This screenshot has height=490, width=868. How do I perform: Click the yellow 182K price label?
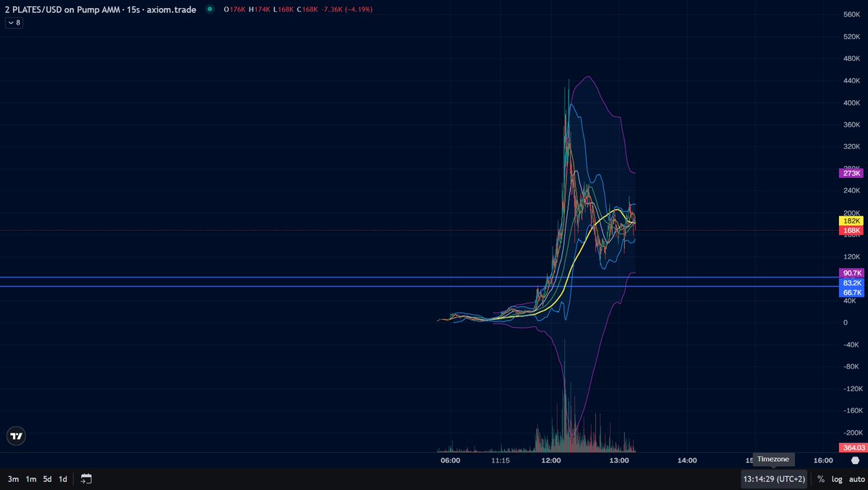click(851, 221)
